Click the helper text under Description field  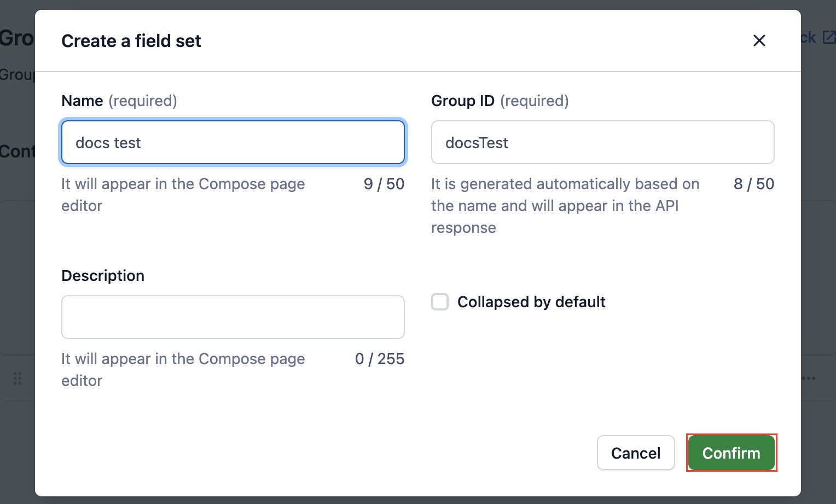click(x=183, y=370)
